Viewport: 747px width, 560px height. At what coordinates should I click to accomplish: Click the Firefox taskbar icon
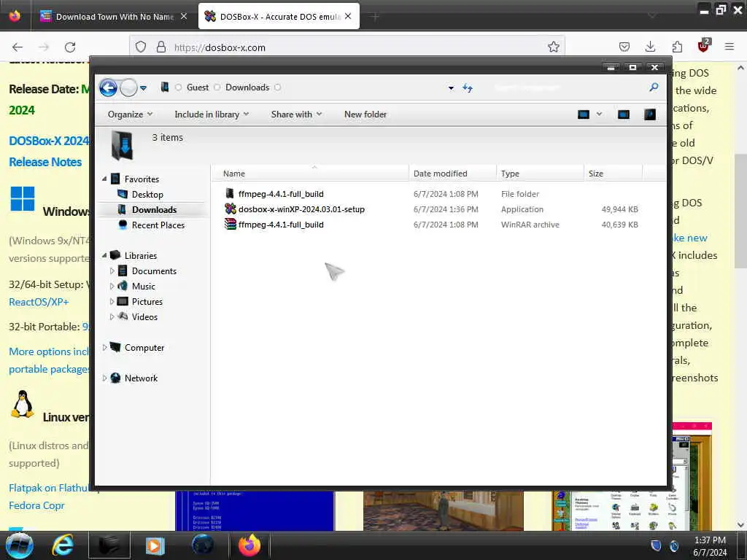[249, 545]
